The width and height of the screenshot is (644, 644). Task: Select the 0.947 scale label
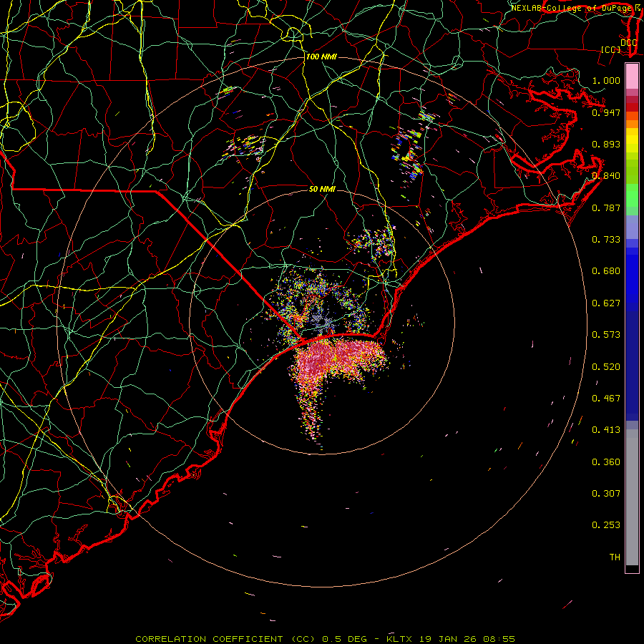(606, 112)
